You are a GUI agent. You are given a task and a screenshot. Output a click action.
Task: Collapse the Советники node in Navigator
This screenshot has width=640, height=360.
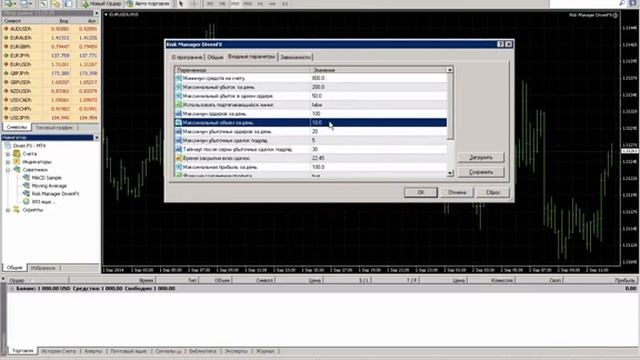click(x=8, y=170)
